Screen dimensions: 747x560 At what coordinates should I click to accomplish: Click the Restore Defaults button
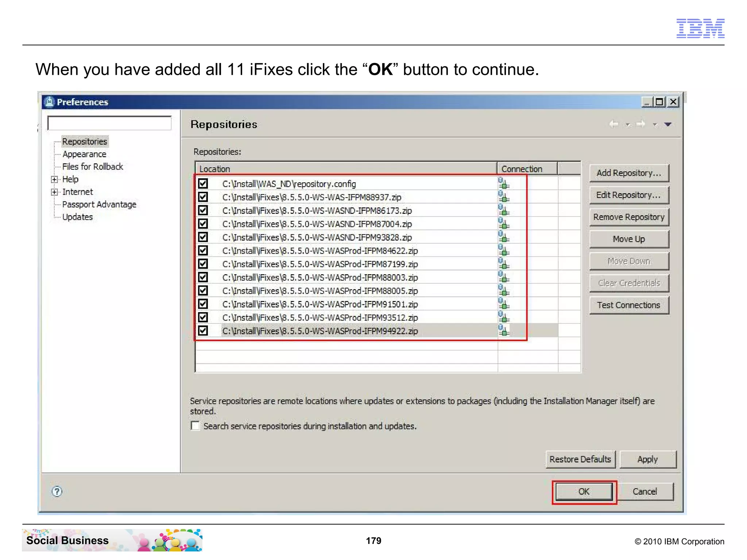(x=580, y=459)
